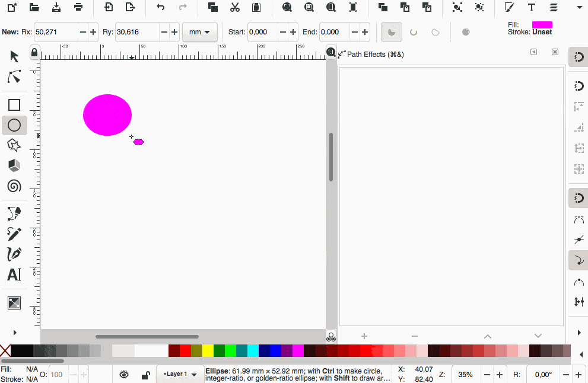588x383 pixels.
Task: Switch arc to chord mode
Action: coord(436,32)
